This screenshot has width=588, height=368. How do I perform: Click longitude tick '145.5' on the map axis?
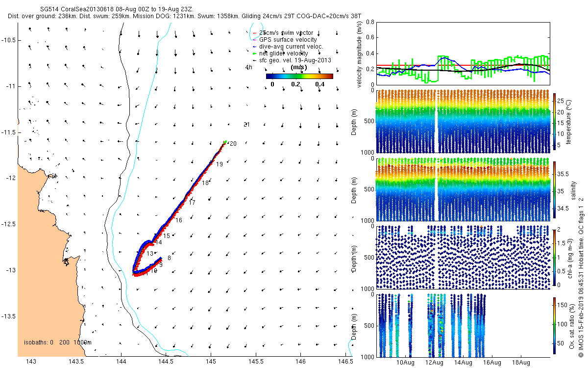click(x=255, y=362)
